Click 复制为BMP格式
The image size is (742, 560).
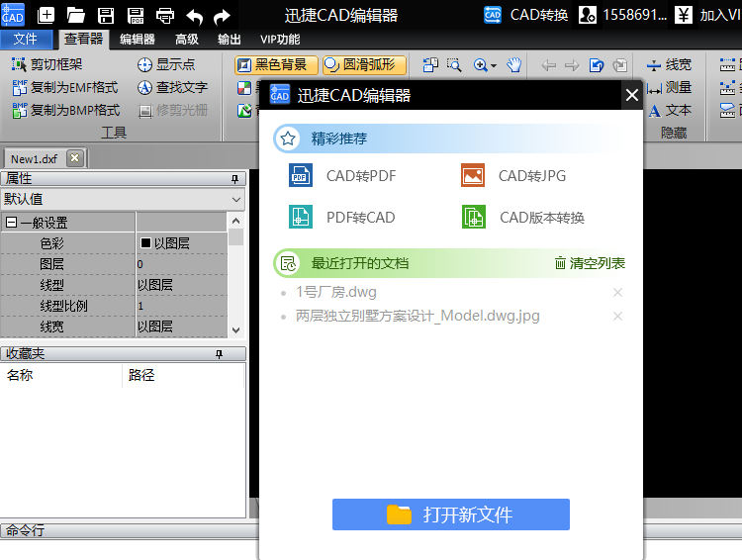point(65,110)
